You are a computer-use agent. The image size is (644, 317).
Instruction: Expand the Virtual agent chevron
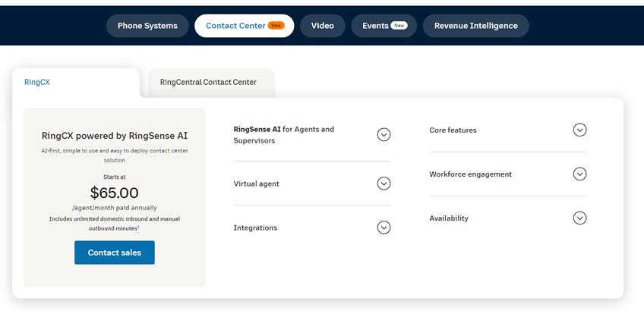384,184
